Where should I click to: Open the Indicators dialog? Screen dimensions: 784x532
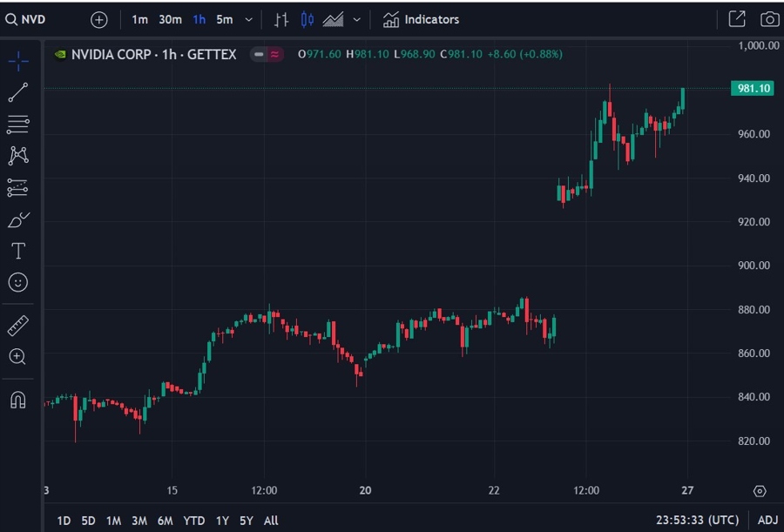coord(421,19)
